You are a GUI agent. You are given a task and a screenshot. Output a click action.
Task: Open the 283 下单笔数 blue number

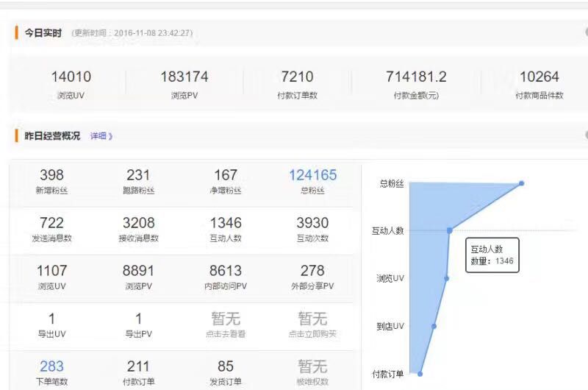51,366
